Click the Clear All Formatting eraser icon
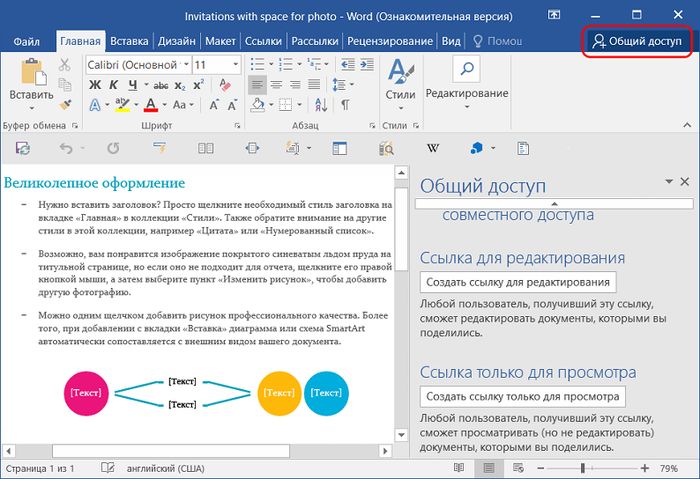 pyautogui.click(x=224, y=84)
